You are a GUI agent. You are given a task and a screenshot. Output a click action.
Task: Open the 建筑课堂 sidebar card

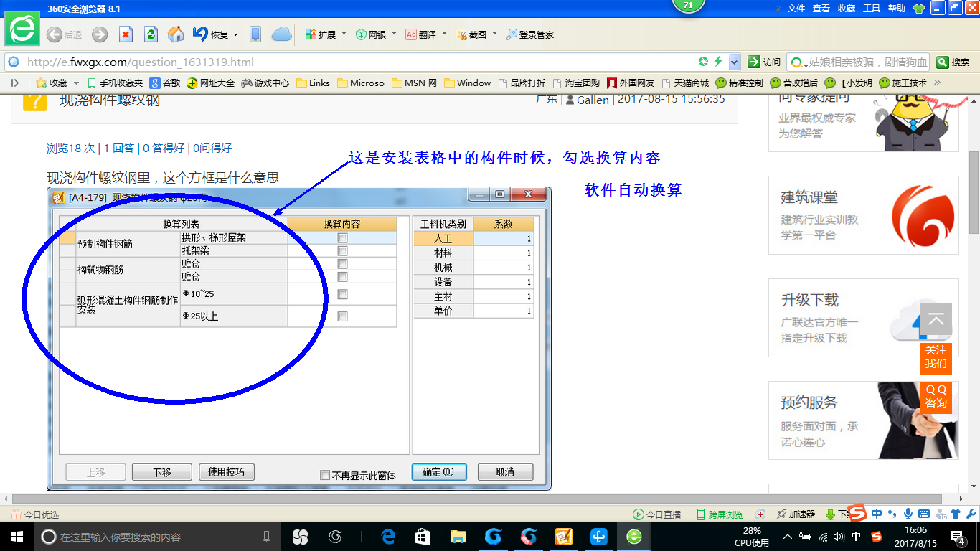click(864, 215)
